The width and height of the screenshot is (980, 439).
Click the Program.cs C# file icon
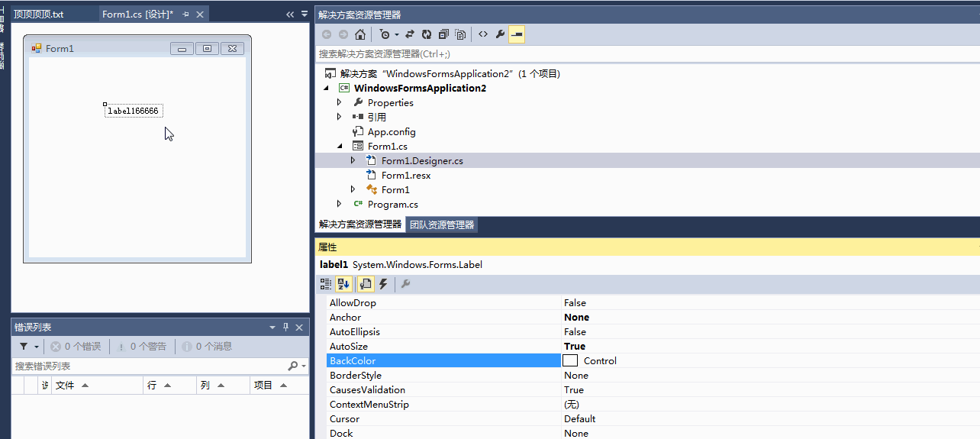(x=358, y=205)
